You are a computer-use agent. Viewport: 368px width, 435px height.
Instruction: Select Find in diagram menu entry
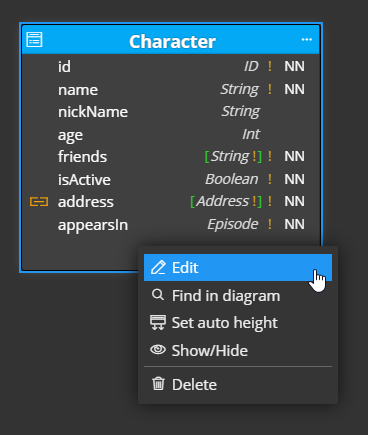(x=238, y=295)
